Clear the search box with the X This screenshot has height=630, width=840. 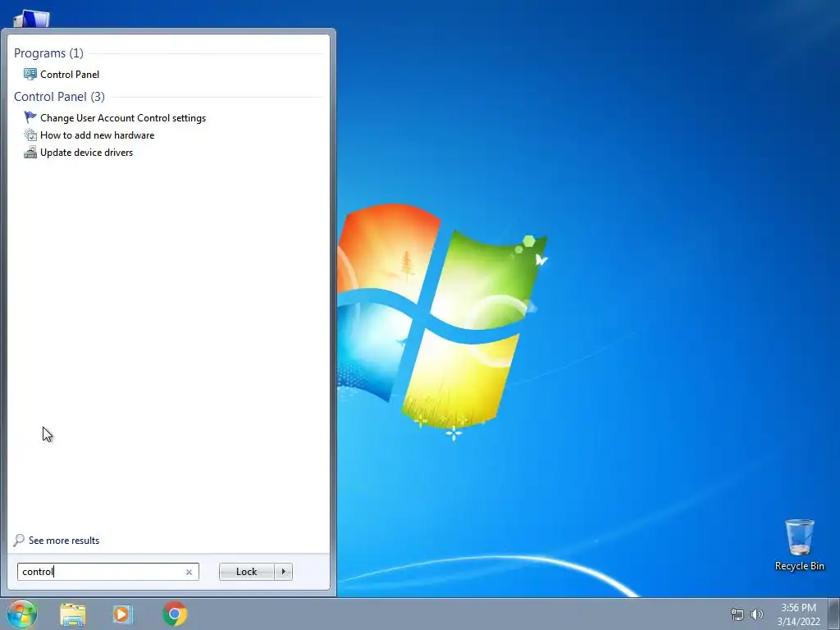[x=189, y=572]
